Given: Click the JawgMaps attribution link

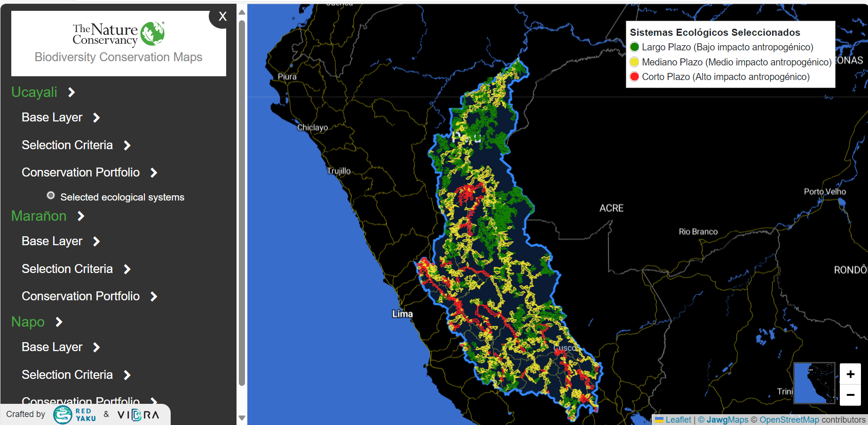Looking at the screenshot, I should pos(727,420).
